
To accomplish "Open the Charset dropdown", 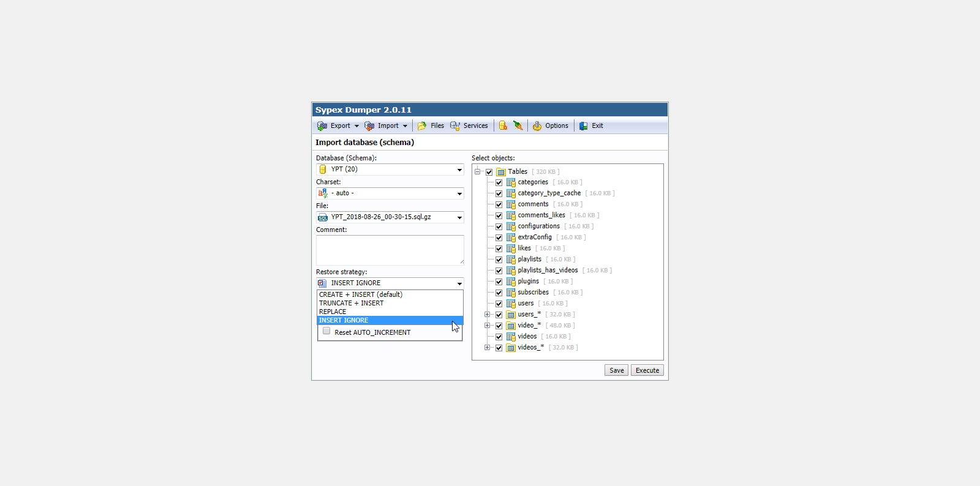I will coord(390,193).
